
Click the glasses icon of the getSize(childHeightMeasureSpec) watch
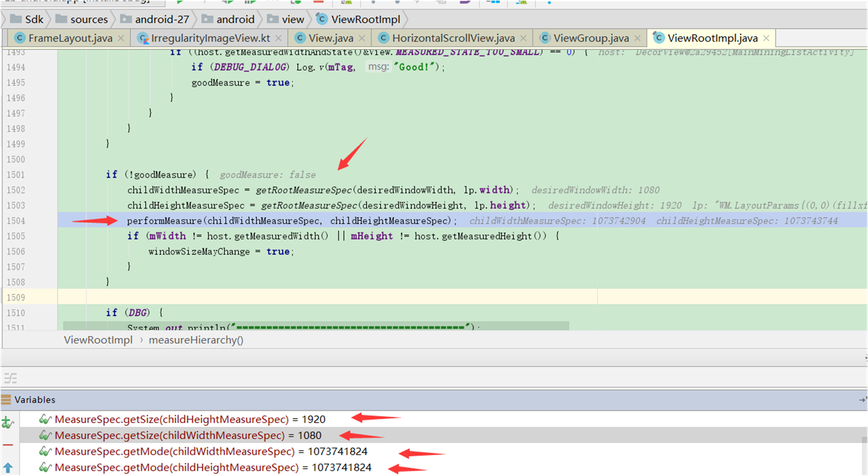point(45,419)
